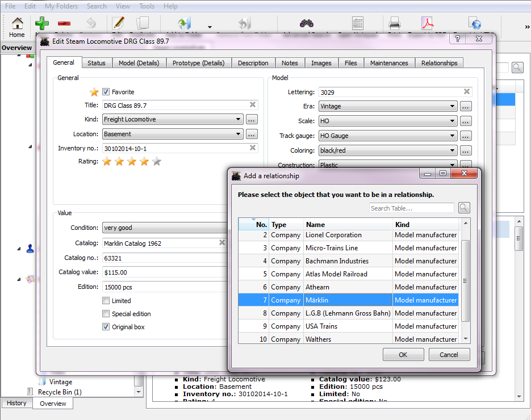Open the Track gauge dropdown
The width and height of the screenshot is (531, 420).
pyautogui.click(x=388, y=136)
